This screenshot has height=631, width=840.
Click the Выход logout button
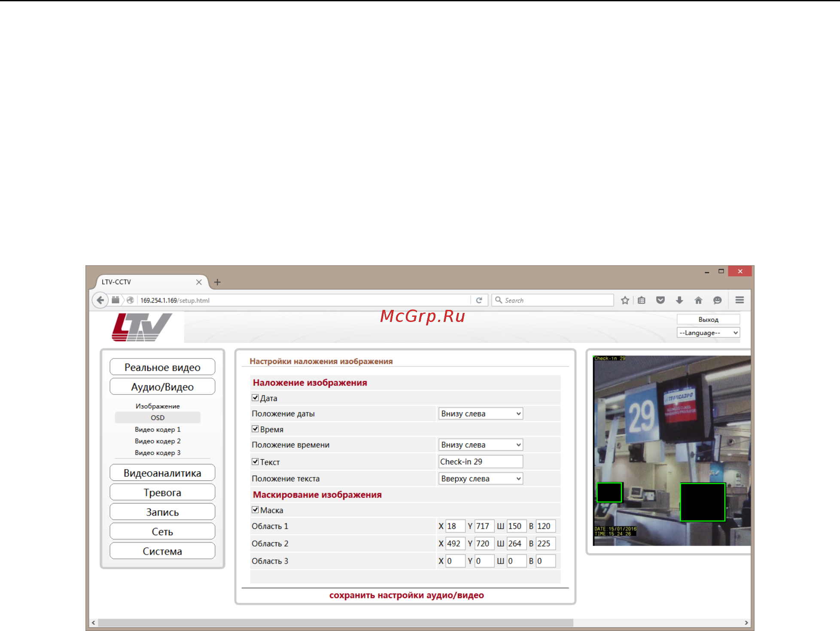coord(708,319)
